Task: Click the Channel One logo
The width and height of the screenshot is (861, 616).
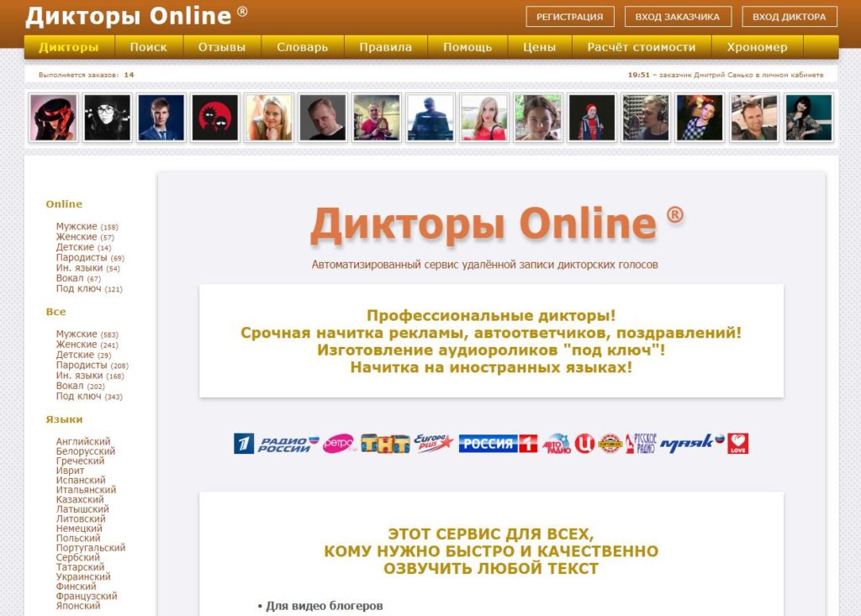Action: 244,444
